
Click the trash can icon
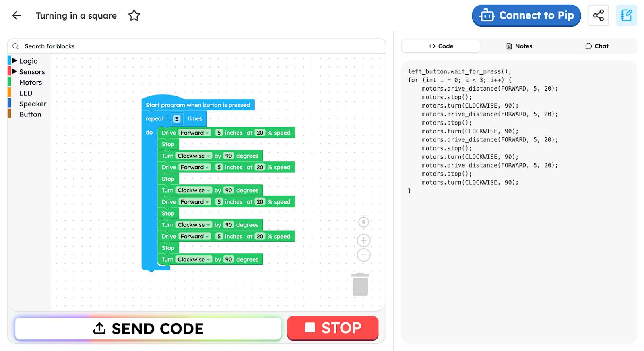tap(360, 285)
